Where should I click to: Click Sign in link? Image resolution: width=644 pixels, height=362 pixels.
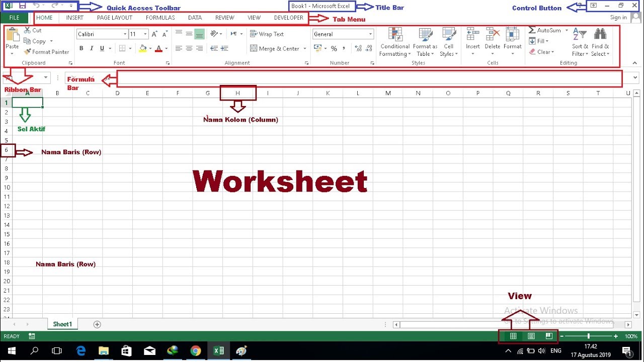[x=618, y=18]
